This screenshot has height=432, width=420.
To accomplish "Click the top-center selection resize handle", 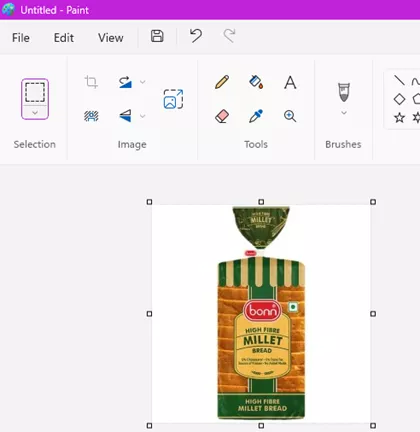I will click(261, 202).
